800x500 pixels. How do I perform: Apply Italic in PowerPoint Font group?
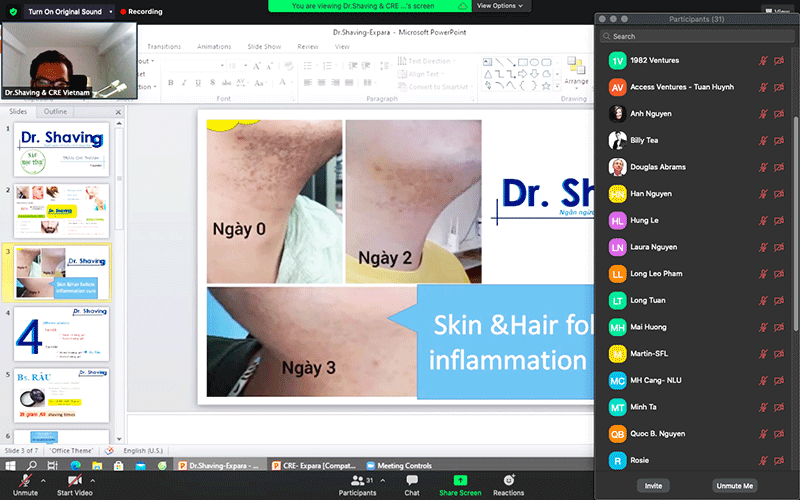coord(184,82)
